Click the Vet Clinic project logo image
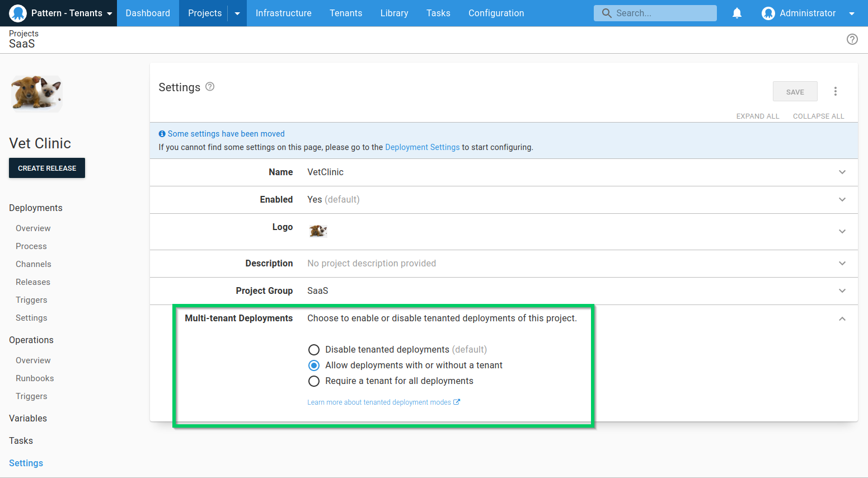 (x=36, y=93)
